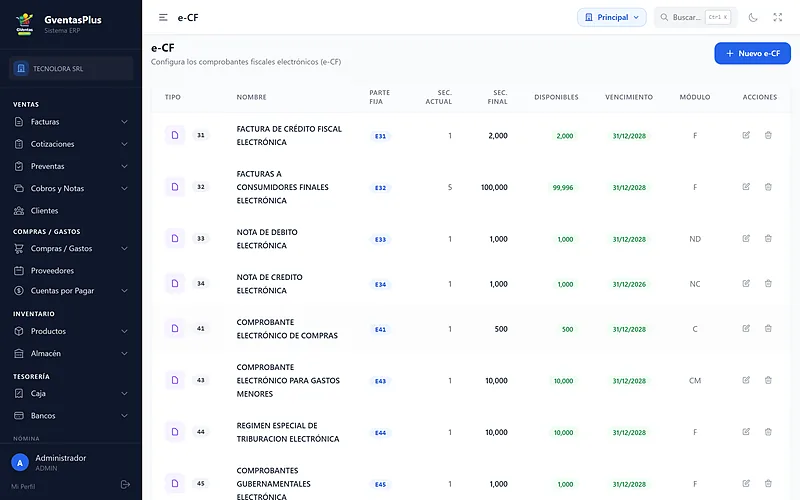This screenshot has width=800, height=500.
Task: Expand the Cotizaciones menu chevron
Action: click(x=124, y=144)
